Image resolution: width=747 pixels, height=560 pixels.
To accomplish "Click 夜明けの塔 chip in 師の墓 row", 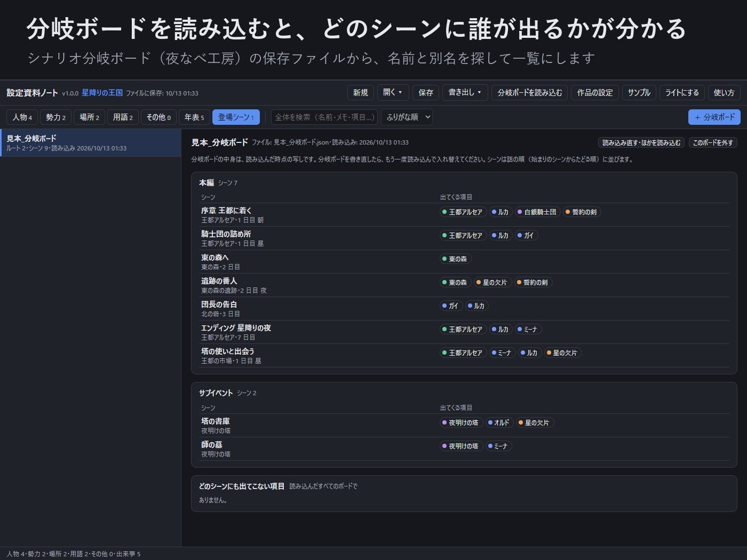I will (460, 446).
